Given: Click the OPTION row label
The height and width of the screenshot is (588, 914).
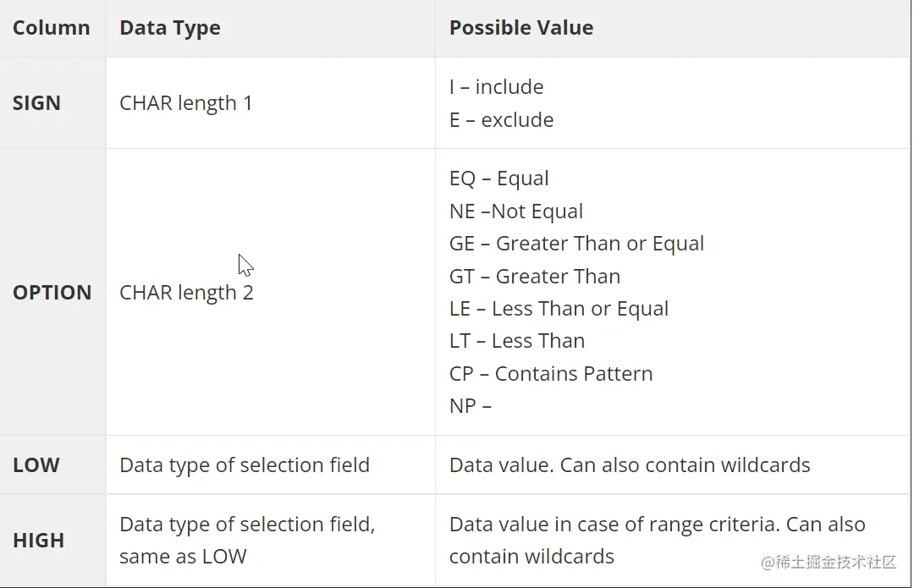Looking at the screenshot, I should (52, 293).
